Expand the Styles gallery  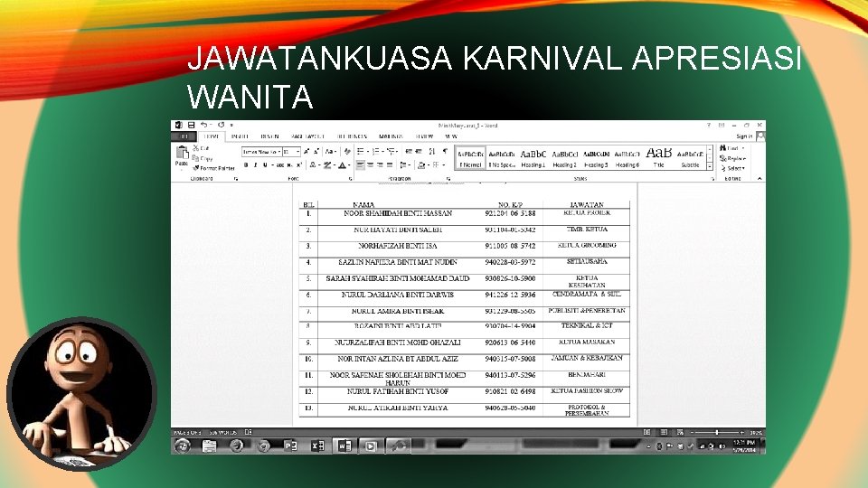click(710, 166)
